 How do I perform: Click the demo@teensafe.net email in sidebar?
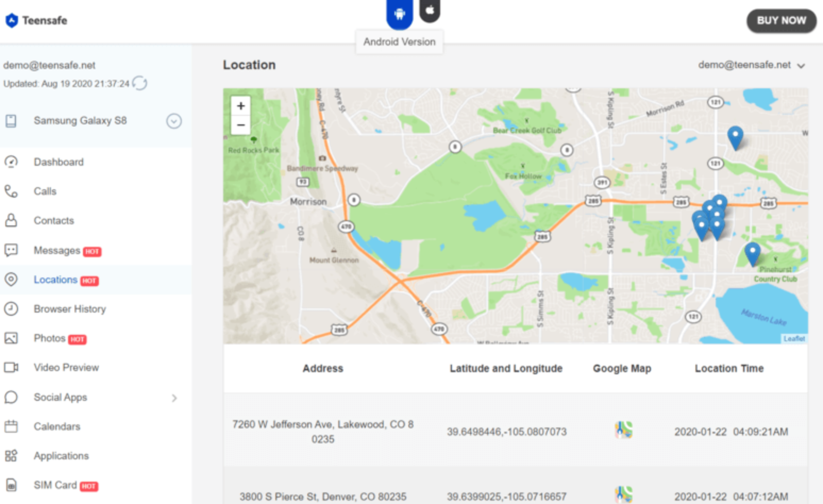tap(49, 65)
